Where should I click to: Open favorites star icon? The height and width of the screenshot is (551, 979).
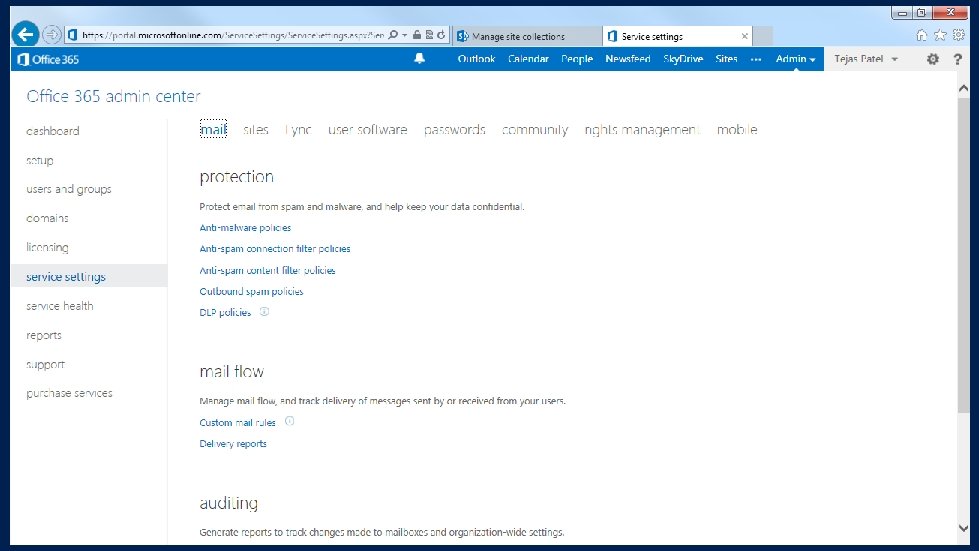point(940,36)
